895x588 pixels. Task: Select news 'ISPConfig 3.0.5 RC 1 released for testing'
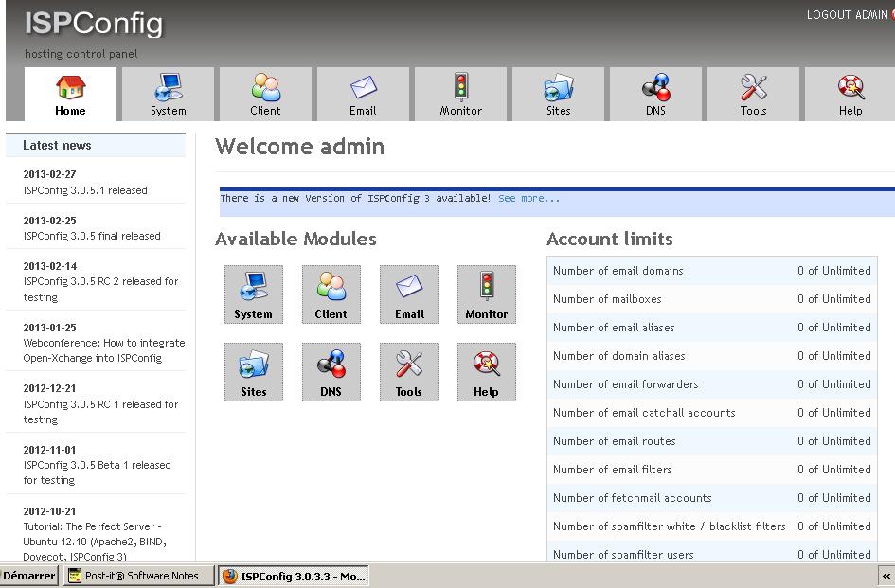[x=100, y=412]
